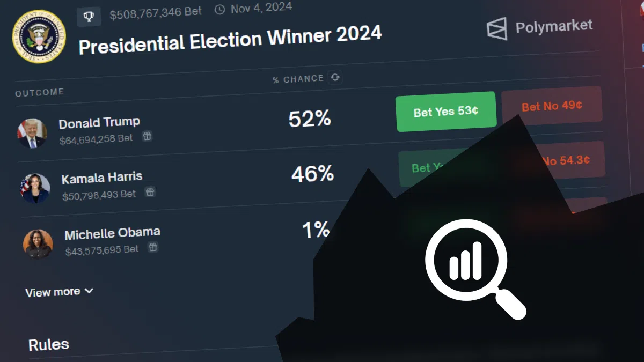This screenshot has width=644, height=362.
Task: Click the gift icon under Michelle Obama
Action: (x=153, y=247)
